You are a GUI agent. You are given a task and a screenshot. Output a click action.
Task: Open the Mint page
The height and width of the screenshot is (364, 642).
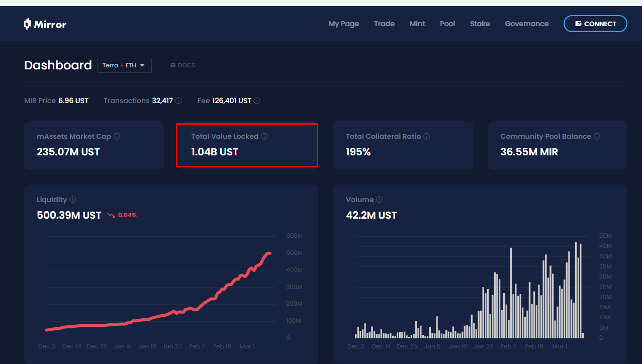pos(417,24)
